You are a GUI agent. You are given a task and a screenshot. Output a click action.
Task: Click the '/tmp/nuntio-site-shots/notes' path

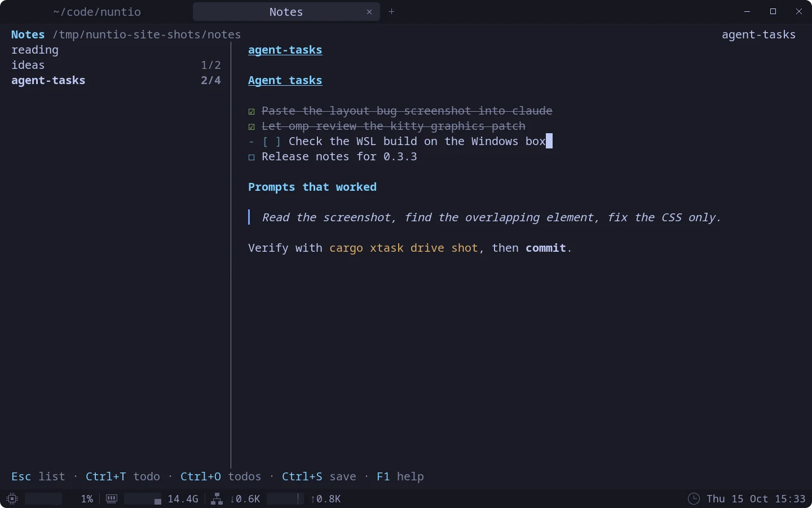[x=147, y=35]
